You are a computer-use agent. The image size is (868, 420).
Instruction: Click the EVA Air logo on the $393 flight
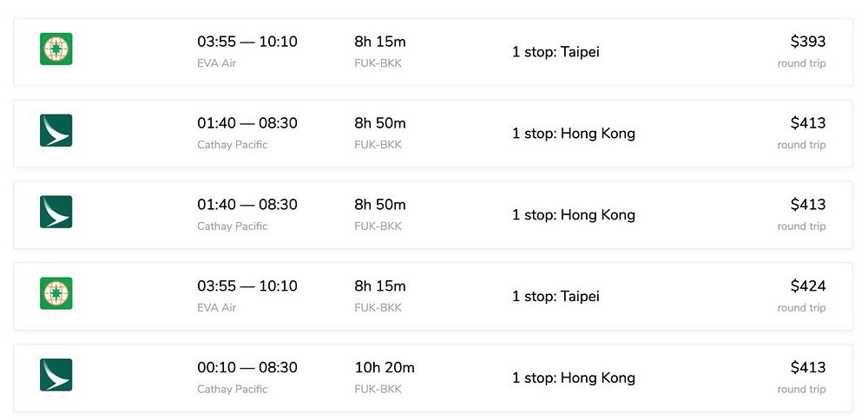point(56,49)
